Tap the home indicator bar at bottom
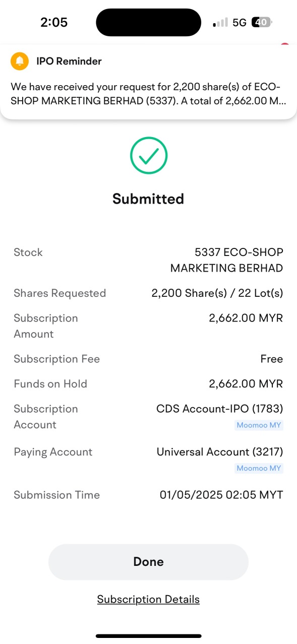The width and height of the screenshot is (297, 644). [x=148, y=636]
